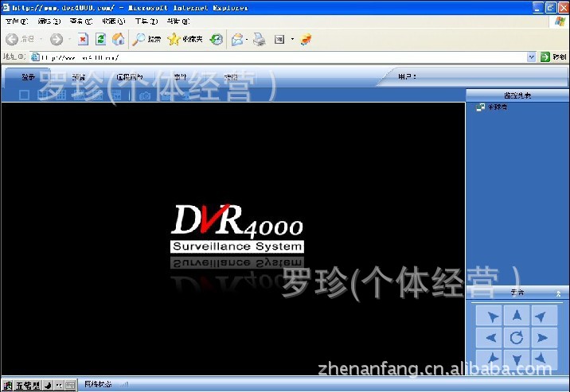Switch to the 登录 login tab
This screenshot has height=392, width=570.
click(x=29, y=77)
